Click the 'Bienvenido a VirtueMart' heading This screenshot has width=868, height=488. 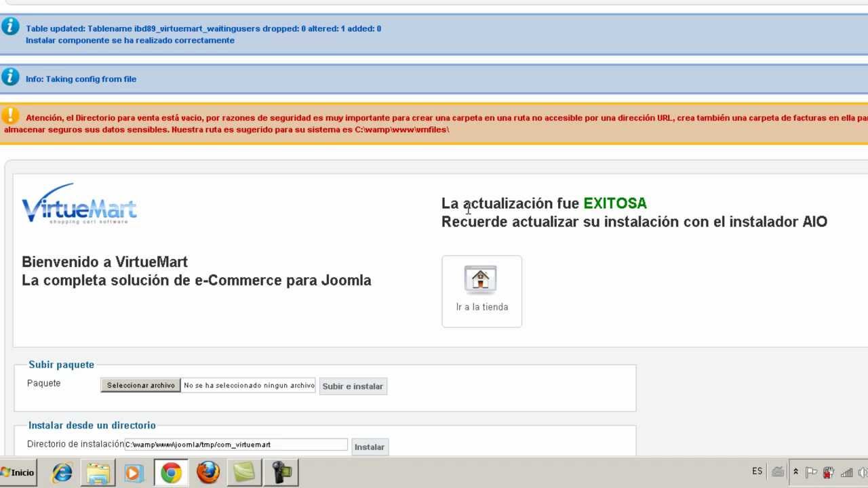[x=104, y=262]
